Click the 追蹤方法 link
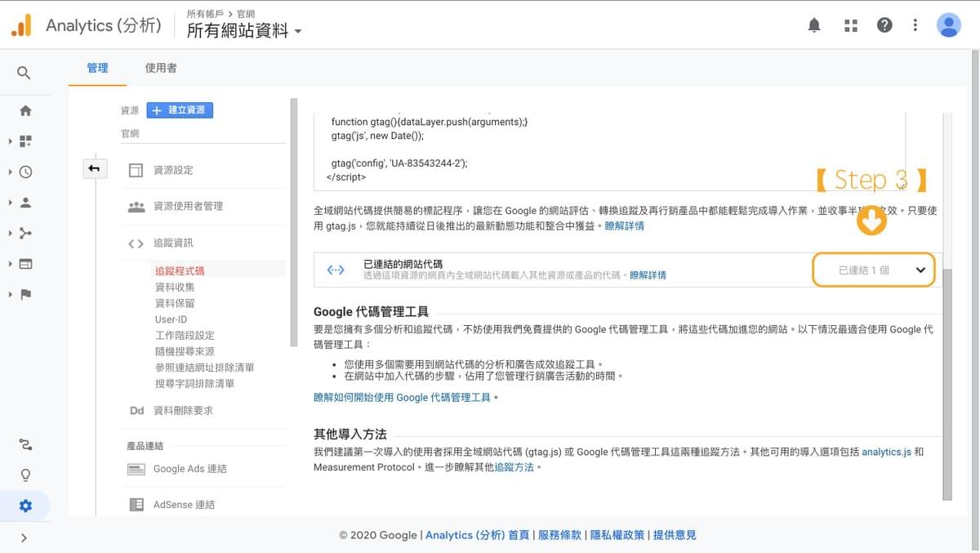The width and height of the screenshot is (980, 553). click(x=514, y=467)
